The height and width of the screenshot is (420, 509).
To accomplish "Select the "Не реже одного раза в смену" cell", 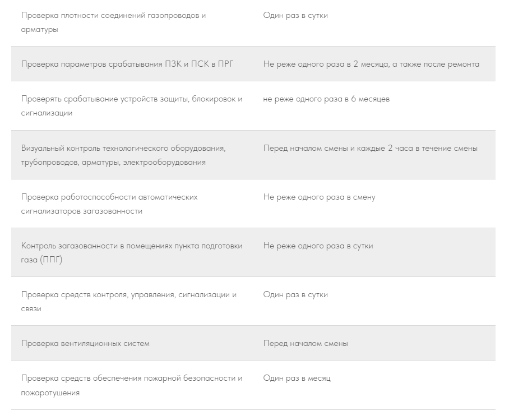I will [x=319, y=197].
